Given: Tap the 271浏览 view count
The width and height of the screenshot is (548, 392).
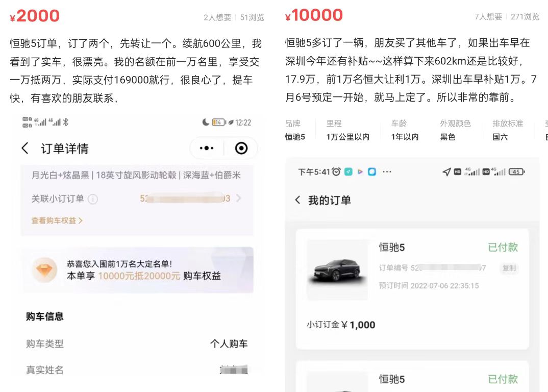Looking at the screenshot, I should (525, 17).
